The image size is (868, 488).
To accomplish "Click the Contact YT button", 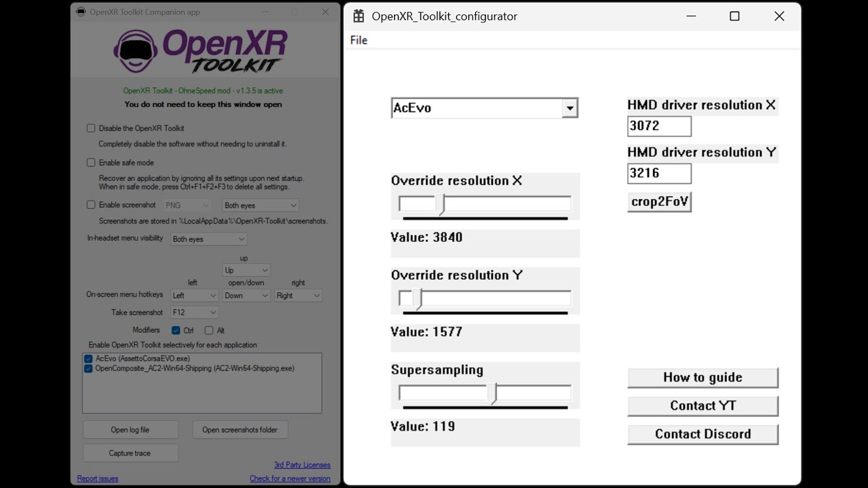I will (703, 406).
